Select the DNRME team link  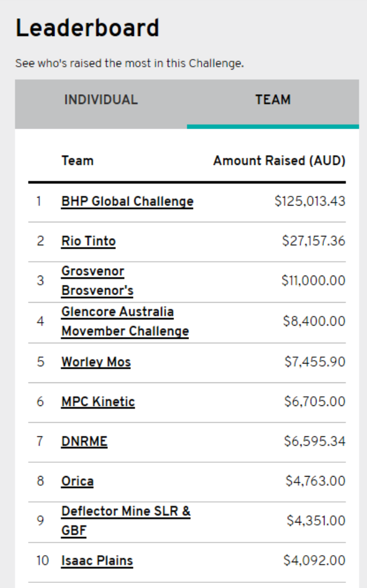click(84, 442)
